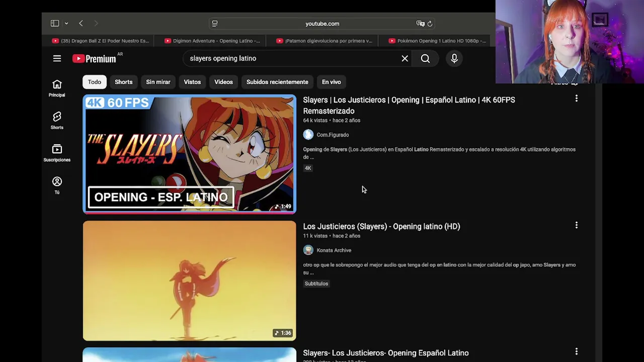Open Suscripciones in the sidebar

[x=57, y=153]
